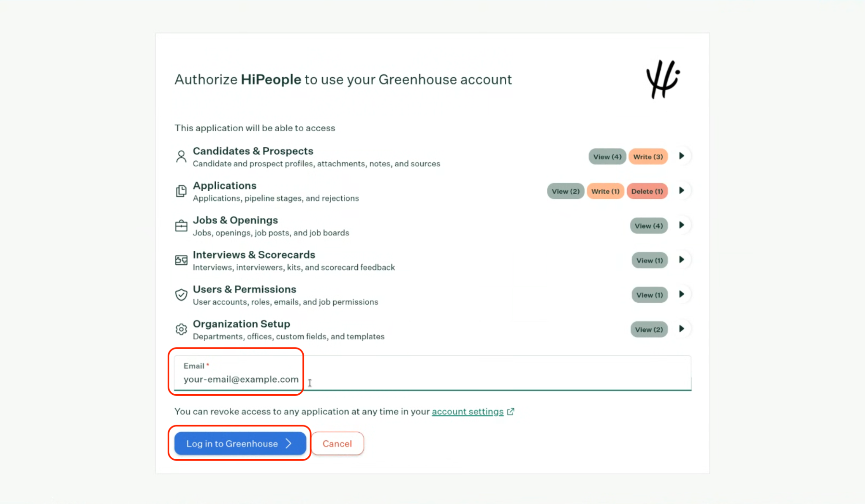Click View (4) badge for Jobs & Openings
The height and width of the screenshot is (504, 865).
tap(649, 226)
